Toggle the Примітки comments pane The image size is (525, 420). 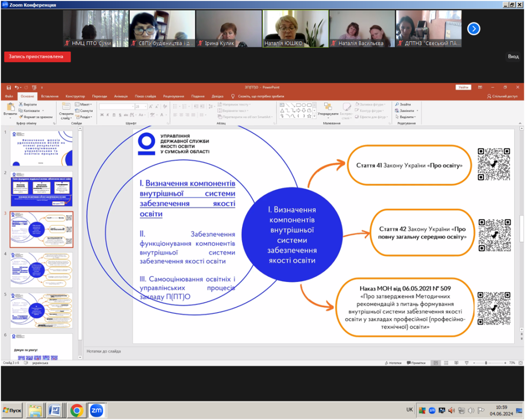click(416, 363)
